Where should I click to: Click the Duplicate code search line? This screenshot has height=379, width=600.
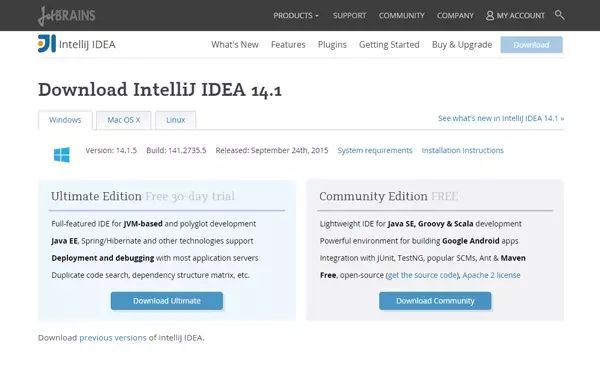[x=150, y=275]
